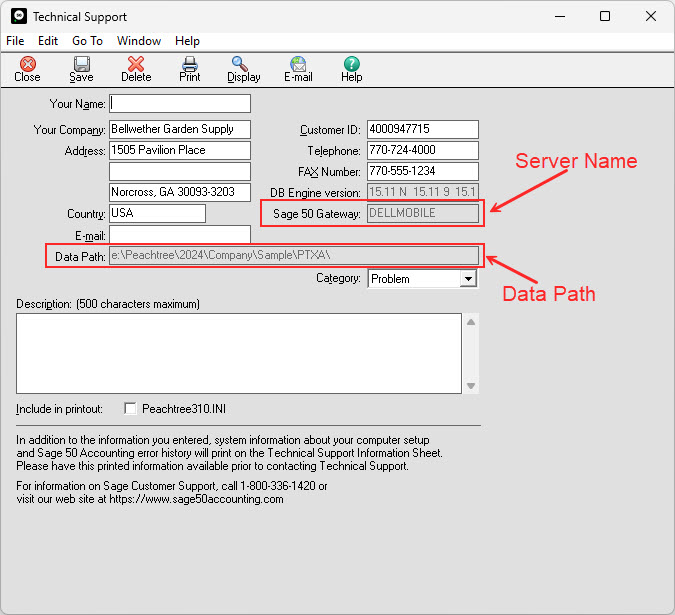Image resolution: width=675 pixels, height=615 pixels.
Task: Enable the Peachtree310.INI printout checkbox
Action: click(x=130, y=408)
